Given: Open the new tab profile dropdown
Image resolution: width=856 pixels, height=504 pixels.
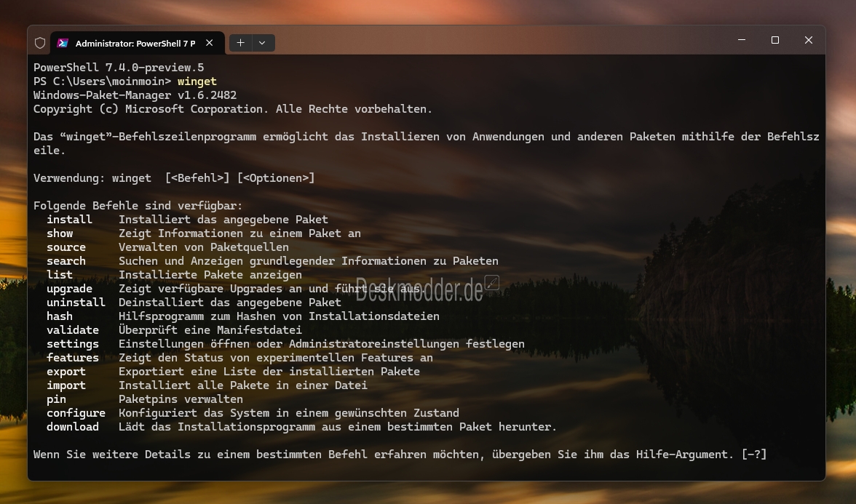Looking at the screenshot, I should click(x=263, y=42).
